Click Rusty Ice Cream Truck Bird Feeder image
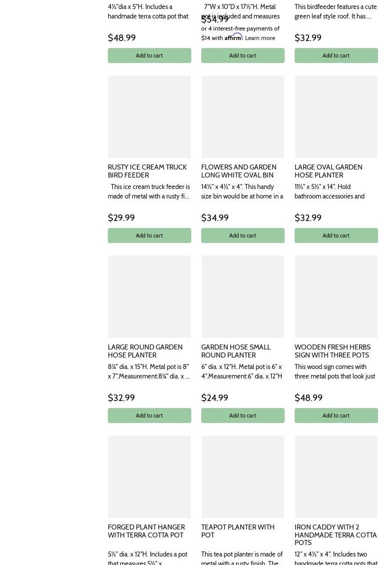This screenshot has height=565, width=392. 149,116
